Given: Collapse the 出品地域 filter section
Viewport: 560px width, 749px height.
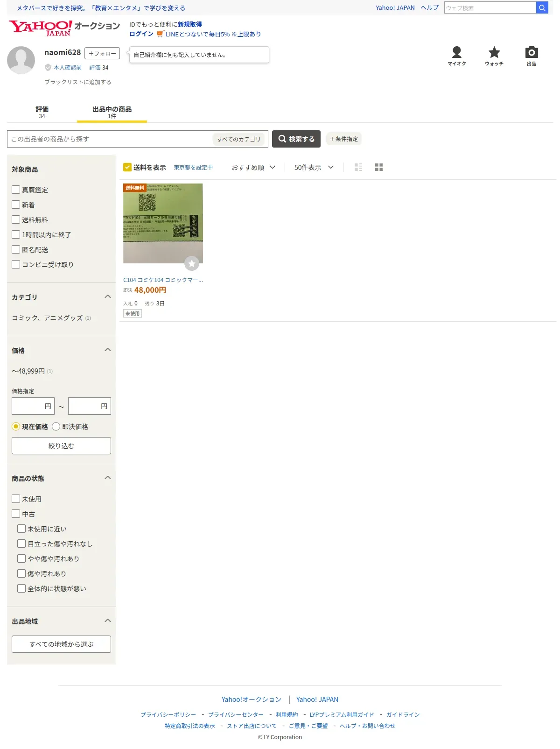Looking at the screenshot, I should [x=108, y=621].
